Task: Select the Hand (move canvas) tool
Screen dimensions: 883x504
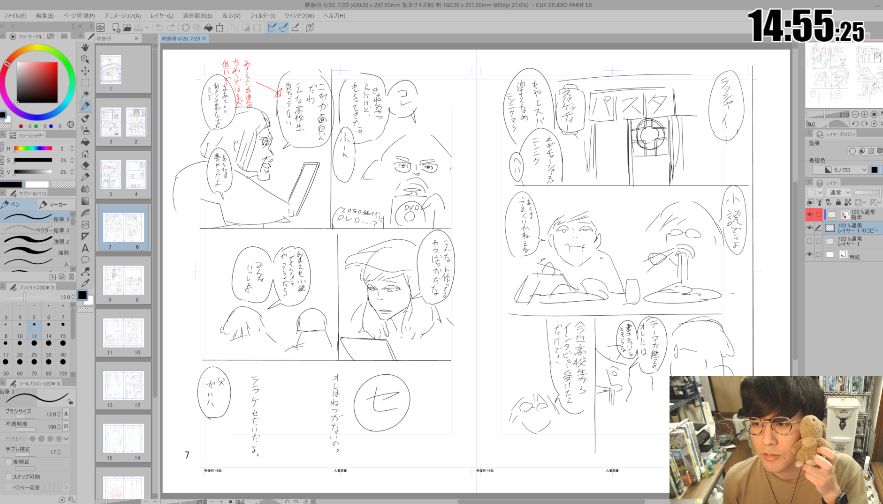Action: [85, 47]
